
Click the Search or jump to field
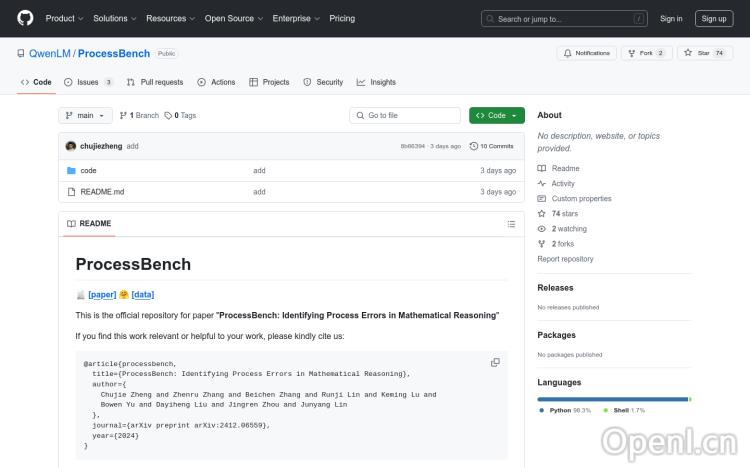(564, 19)
